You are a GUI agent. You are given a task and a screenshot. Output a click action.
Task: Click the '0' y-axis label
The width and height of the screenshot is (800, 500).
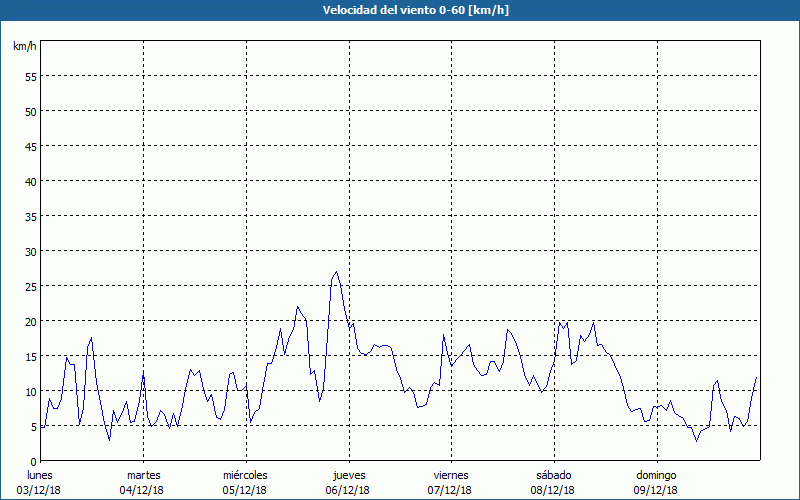tap(34, 462)
